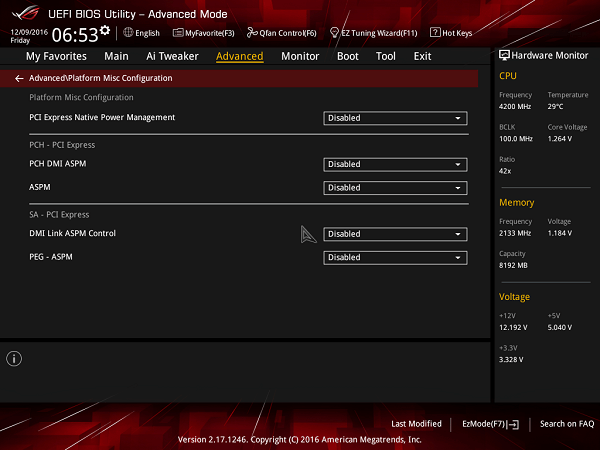The width and height of the screenshot is (600, 450).
Task: Click the PCH DMI ASPM dropdown arrow
Action: pyautogui.click(x=458, y=165)
